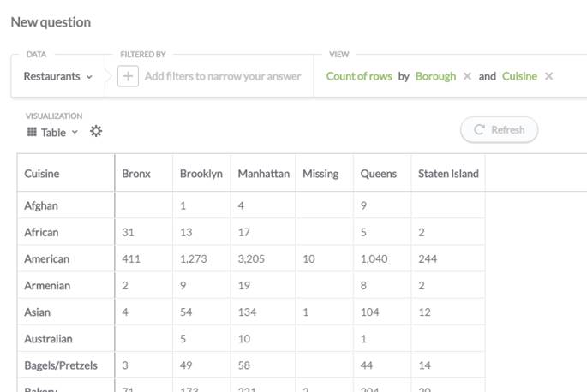Click the Manhattan column header
This screenshot has height=392, width=587.
[x=262, y=174]
